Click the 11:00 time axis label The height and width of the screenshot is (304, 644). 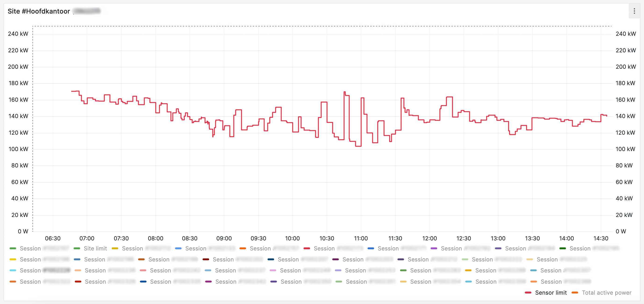coord(361,239)
